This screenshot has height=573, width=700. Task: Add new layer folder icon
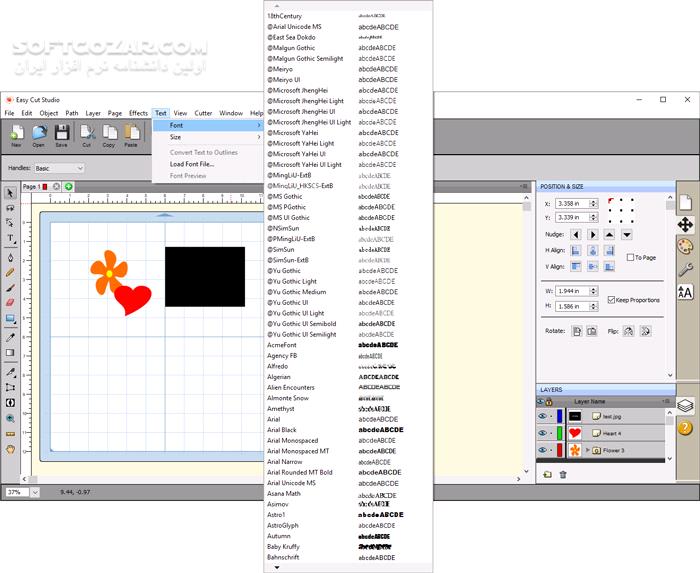(x=547, y=474)
